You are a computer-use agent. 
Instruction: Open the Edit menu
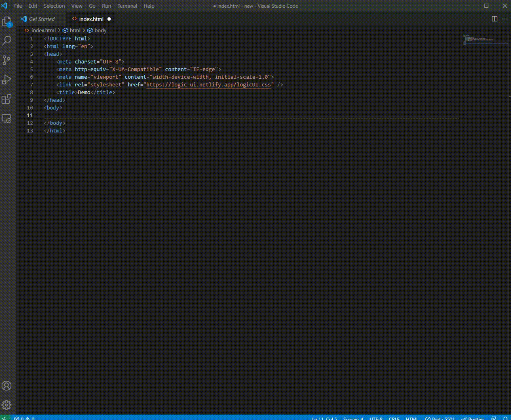[x=33, y=6]
